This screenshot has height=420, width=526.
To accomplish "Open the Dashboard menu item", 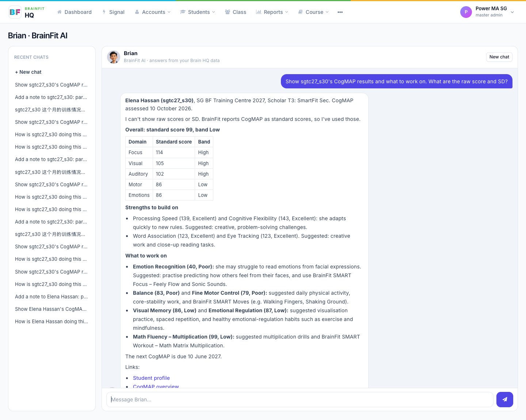I will pos(74,12).
